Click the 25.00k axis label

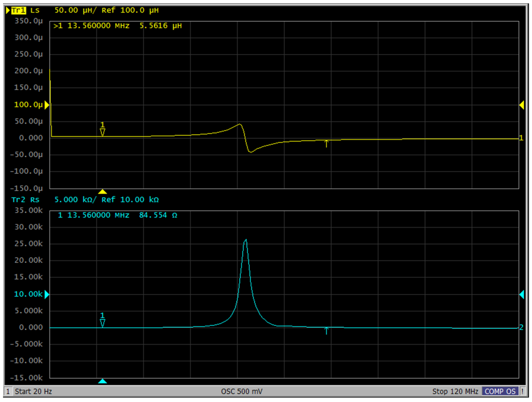pos(29,244)
